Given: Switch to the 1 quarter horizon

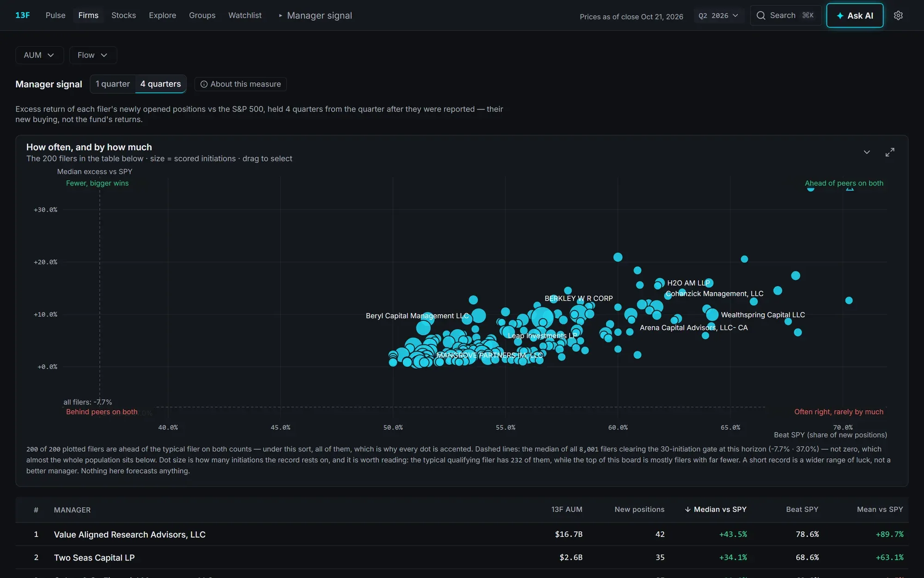Looking at the screenshot, I should (x=113, y=84).
